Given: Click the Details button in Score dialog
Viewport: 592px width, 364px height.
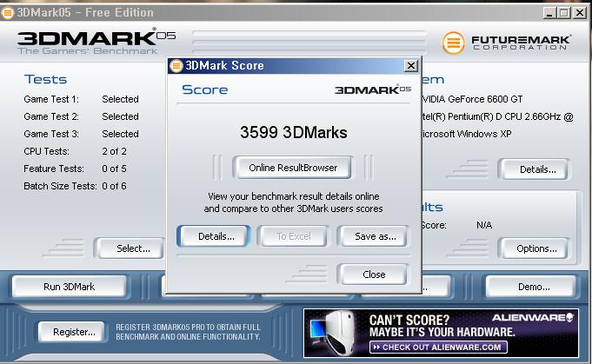Looking at the screenshot, I should click(216, 236).
